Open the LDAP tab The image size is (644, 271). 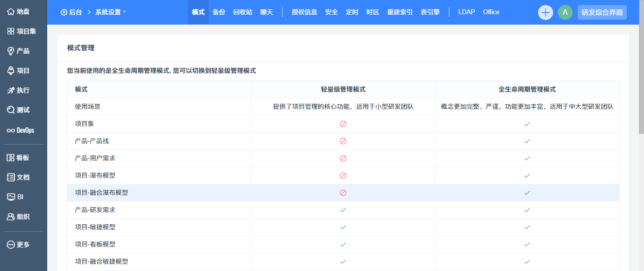[466, 12]
